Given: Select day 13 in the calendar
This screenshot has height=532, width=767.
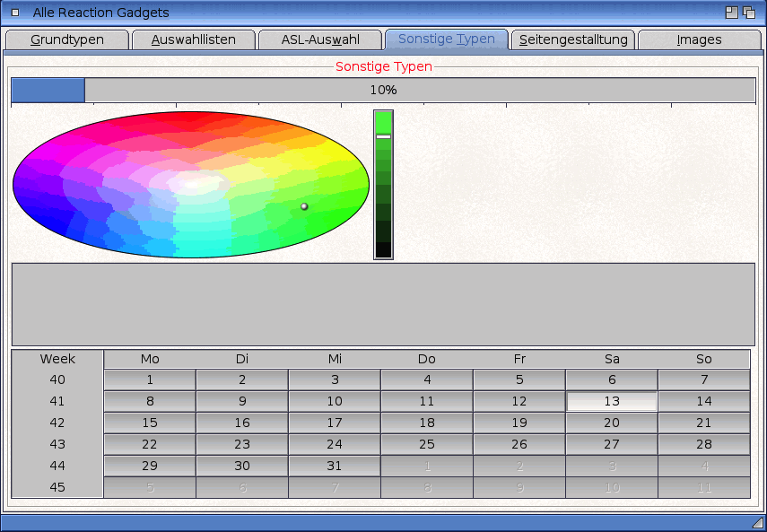Looking at the screenshot, I should click(612, 401).
